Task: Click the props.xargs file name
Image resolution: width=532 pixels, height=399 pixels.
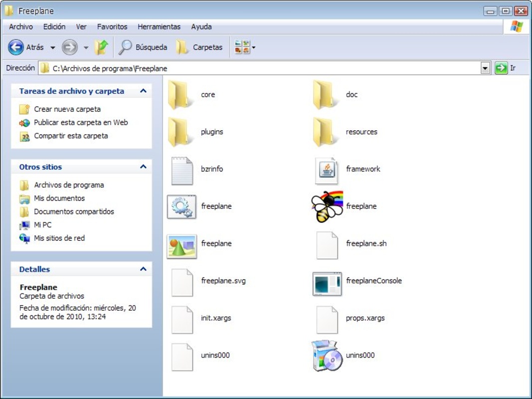Action: [365, 318]
